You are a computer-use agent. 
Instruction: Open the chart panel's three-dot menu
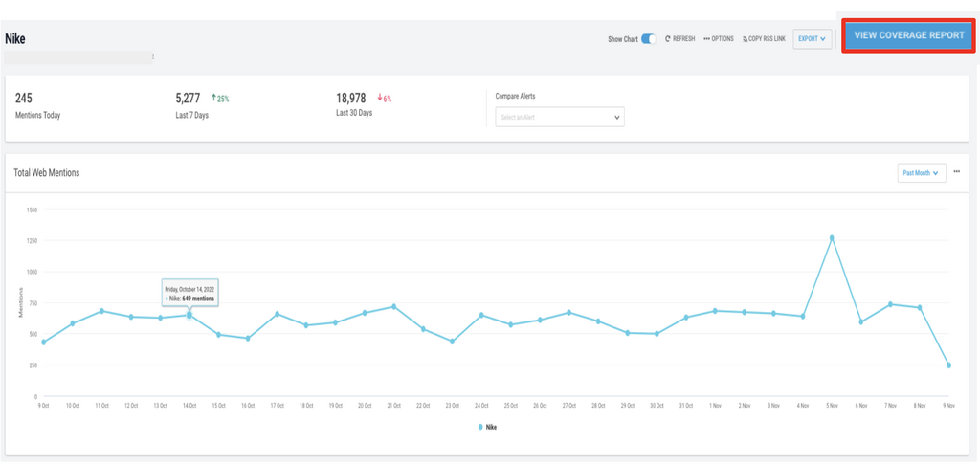click(x=956, y=172)
